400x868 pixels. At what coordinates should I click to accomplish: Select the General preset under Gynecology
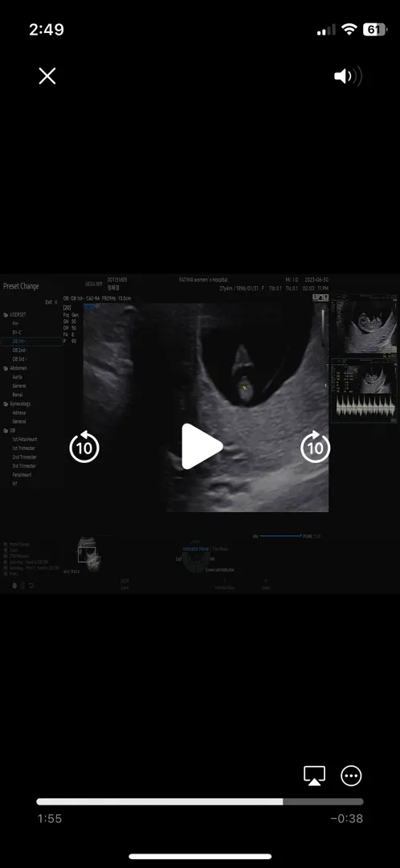click(x=19, y=421)
